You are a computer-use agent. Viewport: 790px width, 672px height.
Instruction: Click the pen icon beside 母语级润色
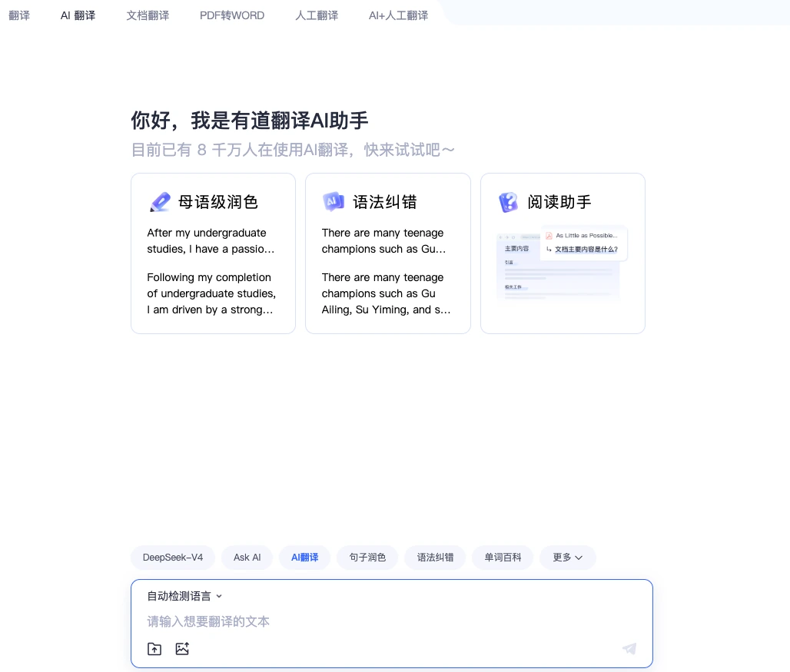[x=160, y=202]
